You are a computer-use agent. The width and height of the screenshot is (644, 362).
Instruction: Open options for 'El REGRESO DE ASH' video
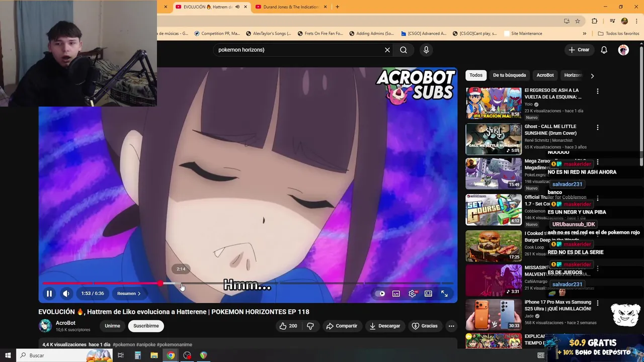pyautogui.click(x=597, y=92)
